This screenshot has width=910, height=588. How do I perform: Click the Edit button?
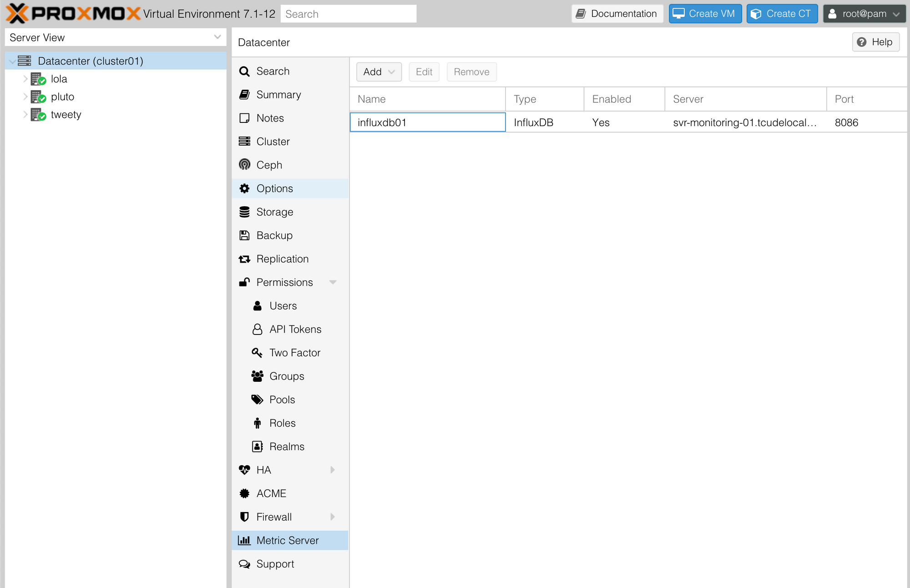424,72
